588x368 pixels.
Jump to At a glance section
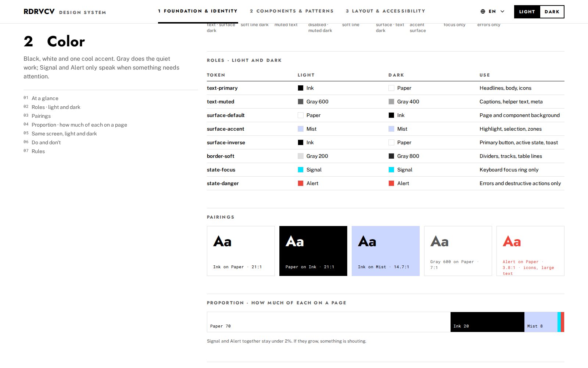[45, 98]
